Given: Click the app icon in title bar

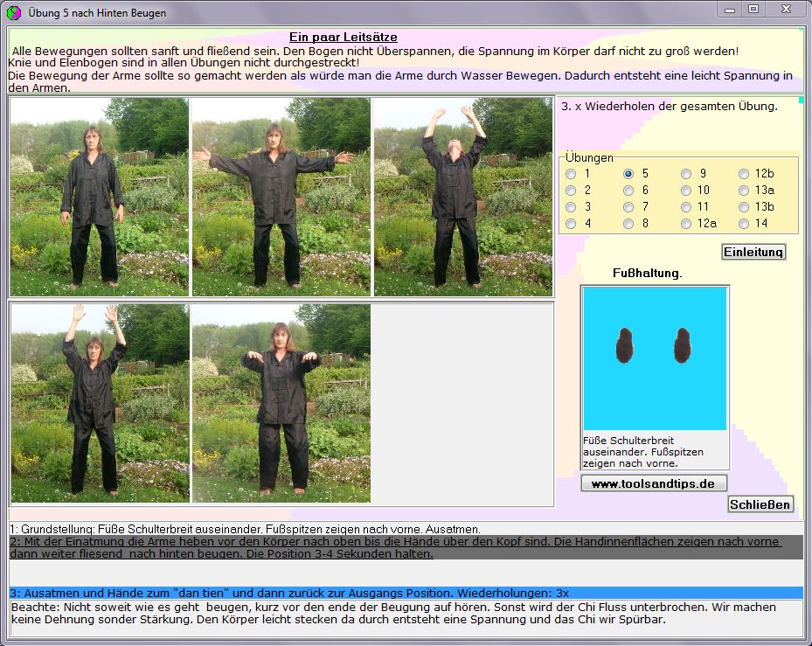Looking at the screenshot, I should [x=13, y=12].
